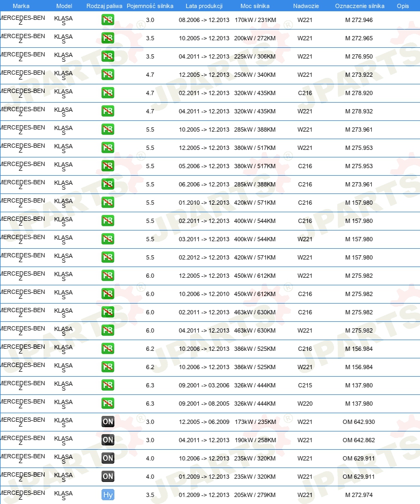Click petrol icon in 03.2011 544KM row
This screenshot has height=504, width=420.
pos(107,239)
